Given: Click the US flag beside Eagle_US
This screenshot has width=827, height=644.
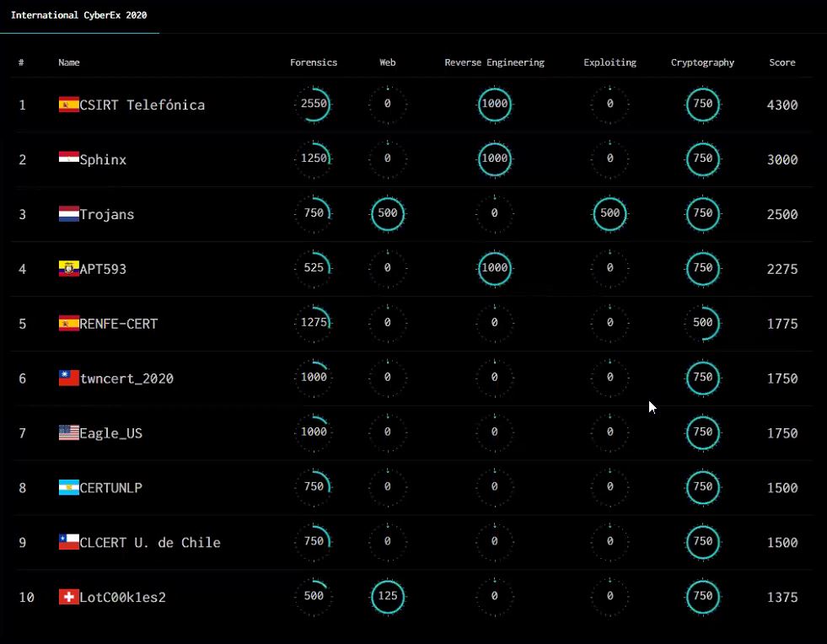Looking at the screenshot, I should pos(68,432).
